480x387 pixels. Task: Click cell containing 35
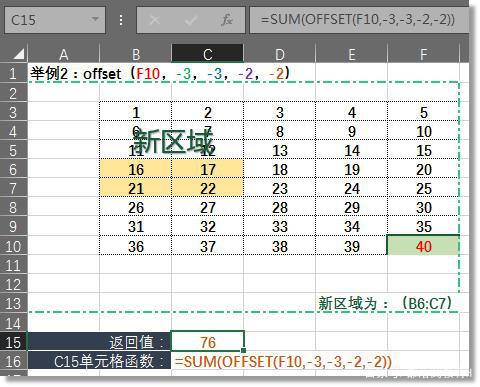point(424,226)
